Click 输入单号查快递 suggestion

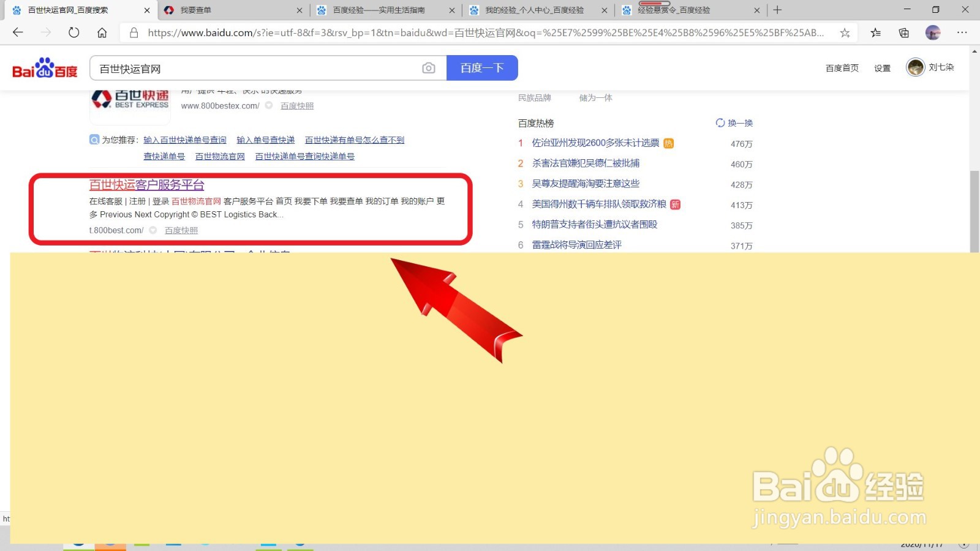pos(266,140)
